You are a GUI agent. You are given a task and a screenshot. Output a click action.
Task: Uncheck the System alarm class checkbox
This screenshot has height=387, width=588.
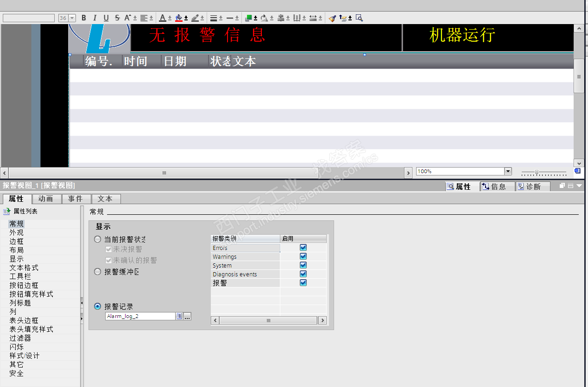(x=303, y=265)
